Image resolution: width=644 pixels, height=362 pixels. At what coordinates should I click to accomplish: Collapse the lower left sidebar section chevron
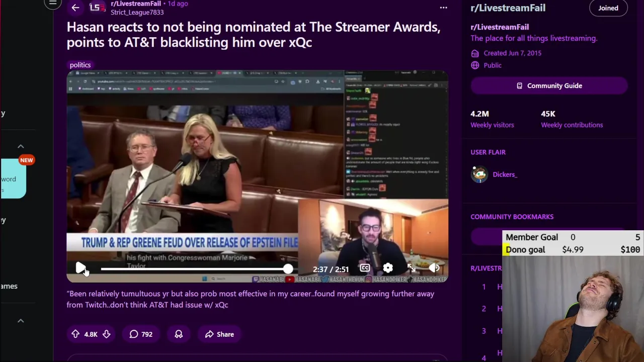[21, 321]
